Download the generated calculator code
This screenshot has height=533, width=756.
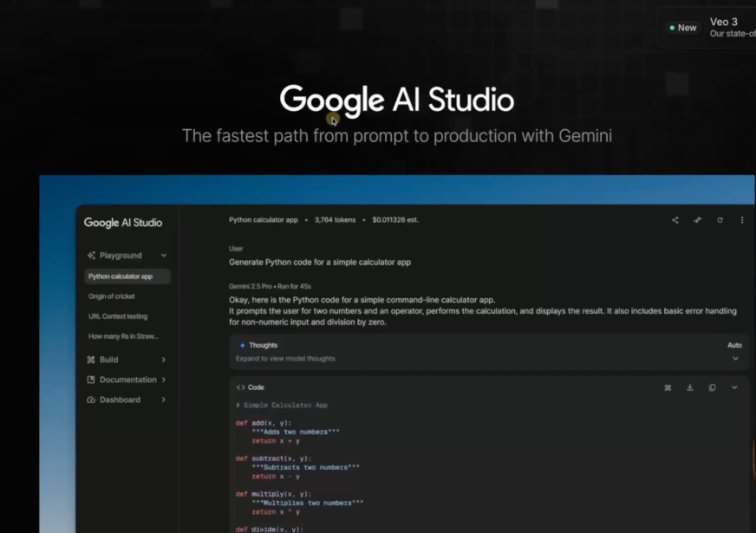[x=689, y=387]
